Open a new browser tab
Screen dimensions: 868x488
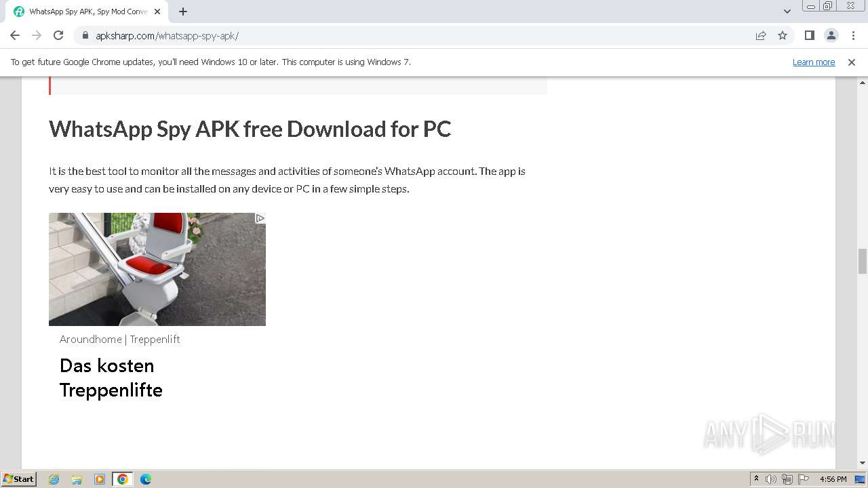tap(183, 12)
